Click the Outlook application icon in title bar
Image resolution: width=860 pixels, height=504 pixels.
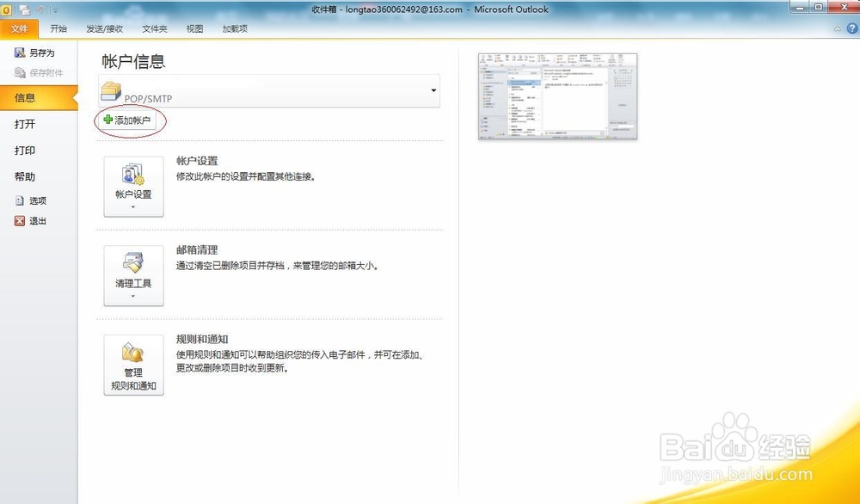(x=6, y=9)
